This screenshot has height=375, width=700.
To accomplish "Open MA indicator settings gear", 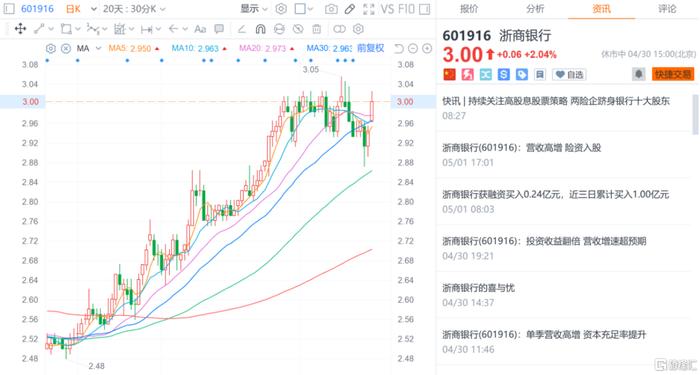I will click(51, 48).
